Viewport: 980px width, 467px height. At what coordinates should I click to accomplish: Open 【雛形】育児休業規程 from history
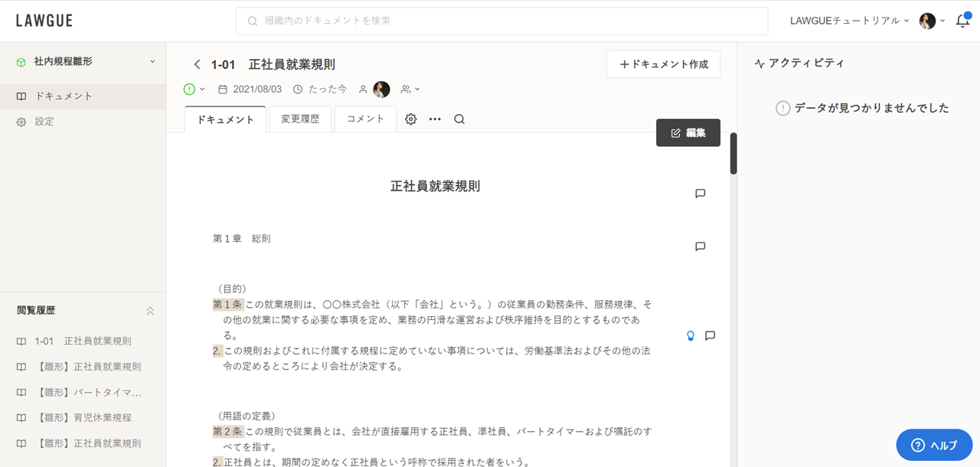pos(83,418)
